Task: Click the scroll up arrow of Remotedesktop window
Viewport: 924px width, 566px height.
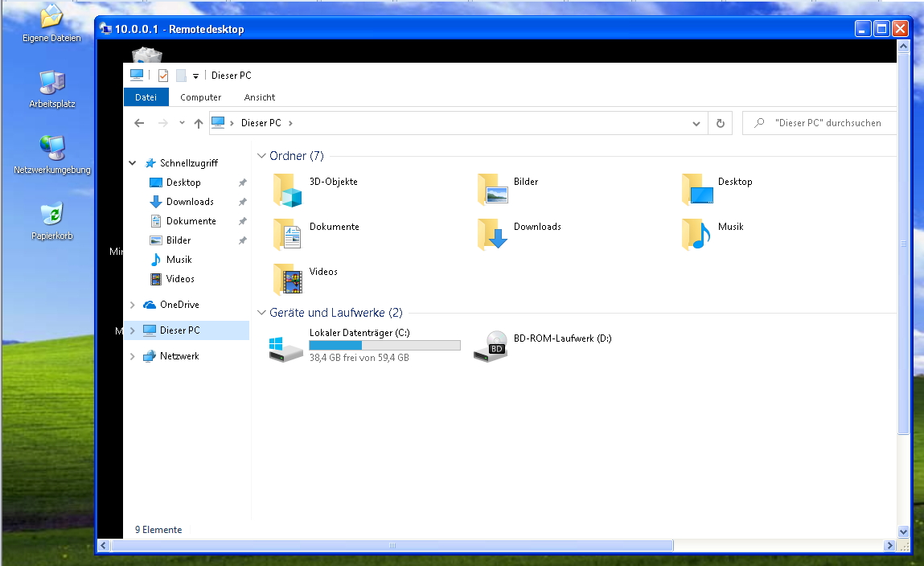Action: point(903,45)
